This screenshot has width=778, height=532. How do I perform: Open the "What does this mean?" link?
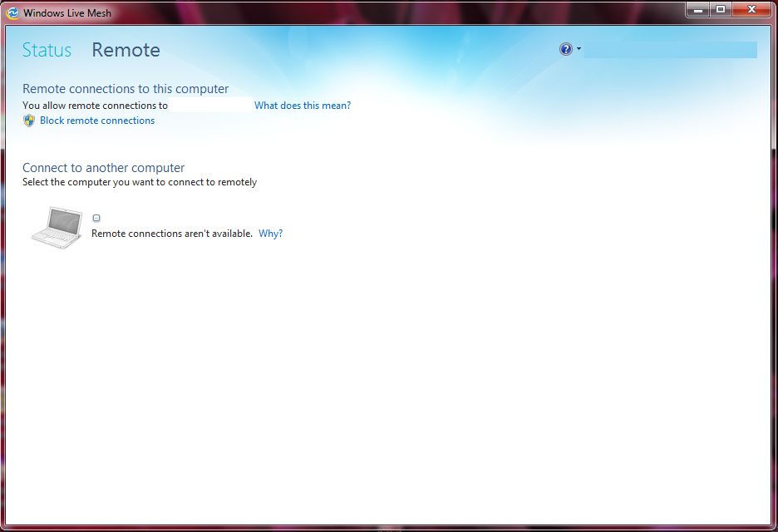pyautogui.click(x=303, y=106)
